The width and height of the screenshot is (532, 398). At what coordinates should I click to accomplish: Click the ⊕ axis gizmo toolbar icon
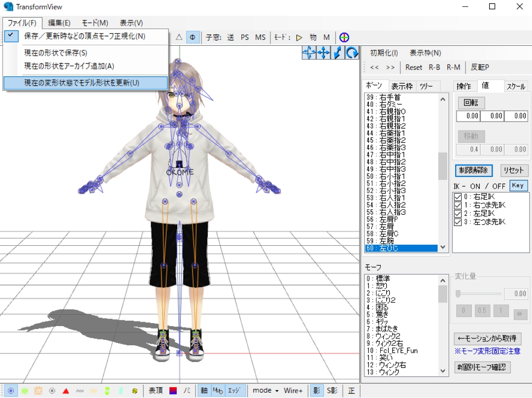344,36
